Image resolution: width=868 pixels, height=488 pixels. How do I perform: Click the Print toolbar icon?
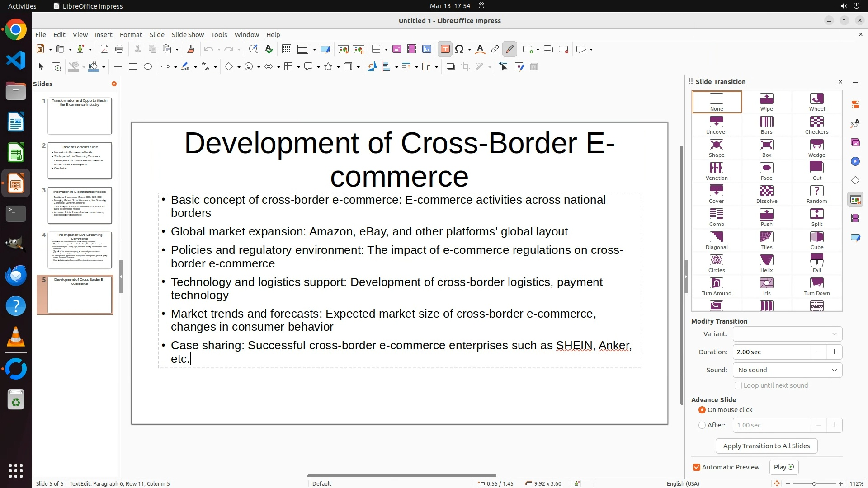[x=119, y=49]
